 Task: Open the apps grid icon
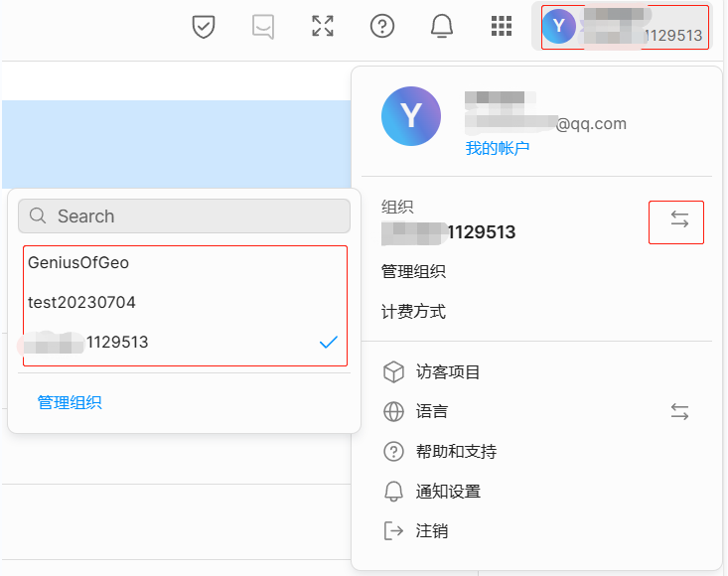pyautogui.click(x=502, y=27)
